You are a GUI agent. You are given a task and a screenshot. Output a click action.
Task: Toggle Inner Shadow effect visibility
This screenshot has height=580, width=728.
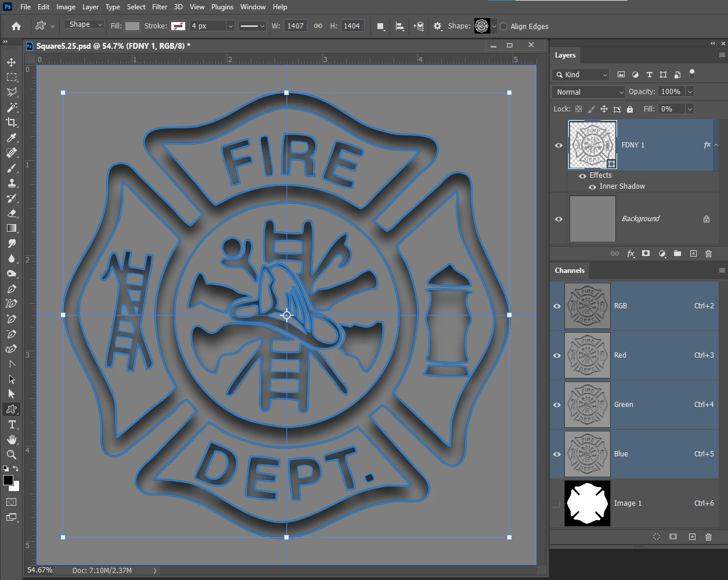pyautogui.click(x=592, y=187)
